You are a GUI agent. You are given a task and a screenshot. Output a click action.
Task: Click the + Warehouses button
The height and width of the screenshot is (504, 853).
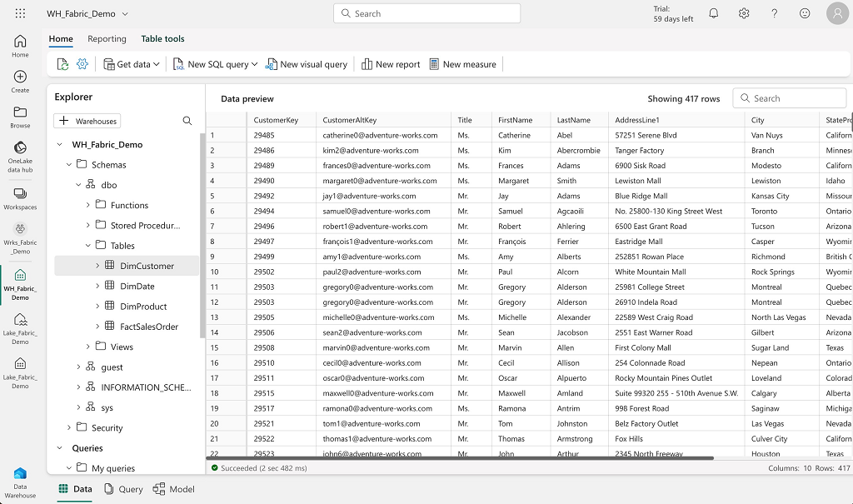[x=87, y=121]
